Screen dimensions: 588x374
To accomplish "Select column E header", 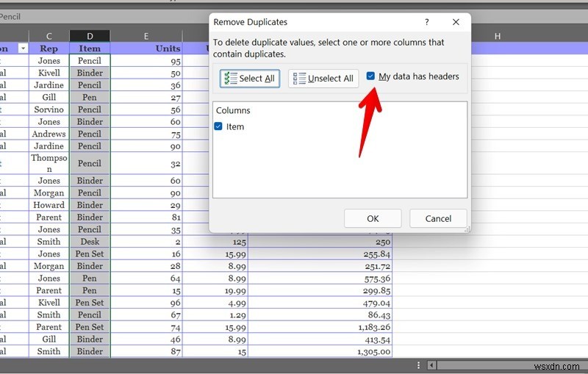I will (x=146, y=36).
